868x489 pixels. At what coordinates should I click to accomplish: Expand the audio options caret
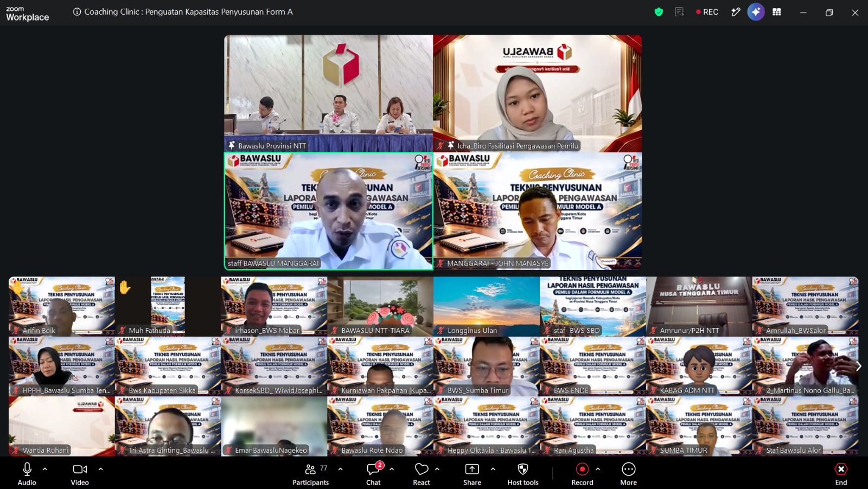(45, 469)
